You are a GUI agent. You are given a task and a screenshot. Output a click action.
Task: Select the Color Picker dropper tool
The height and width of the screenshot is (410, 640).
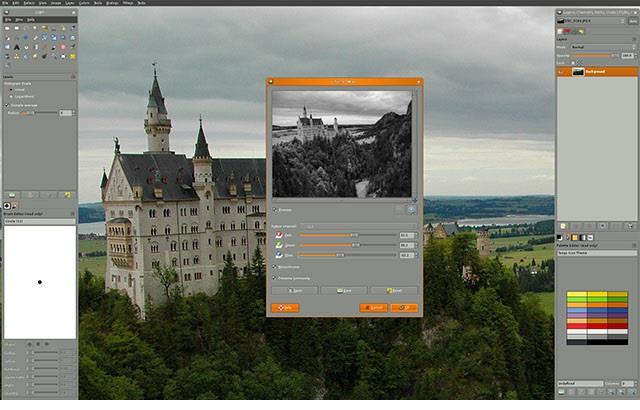pyautogui.click(x=7, y=38)
